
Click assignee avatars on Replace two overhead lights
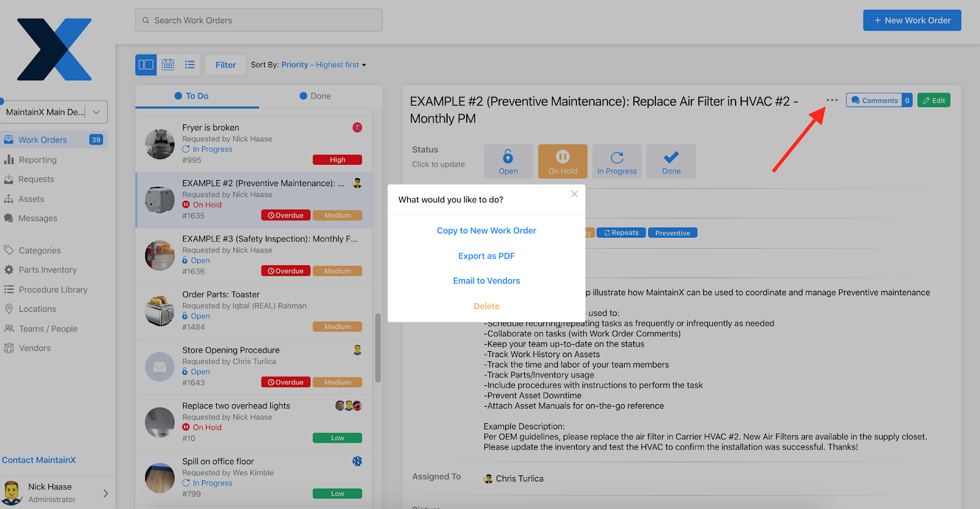[x=349, y=405]
